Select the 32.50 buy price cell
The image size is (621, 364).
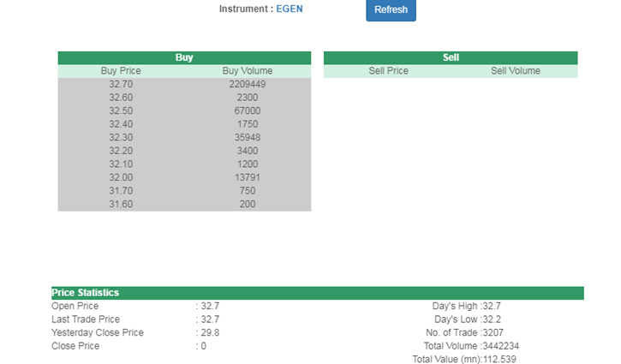click(x=121, y=110)
